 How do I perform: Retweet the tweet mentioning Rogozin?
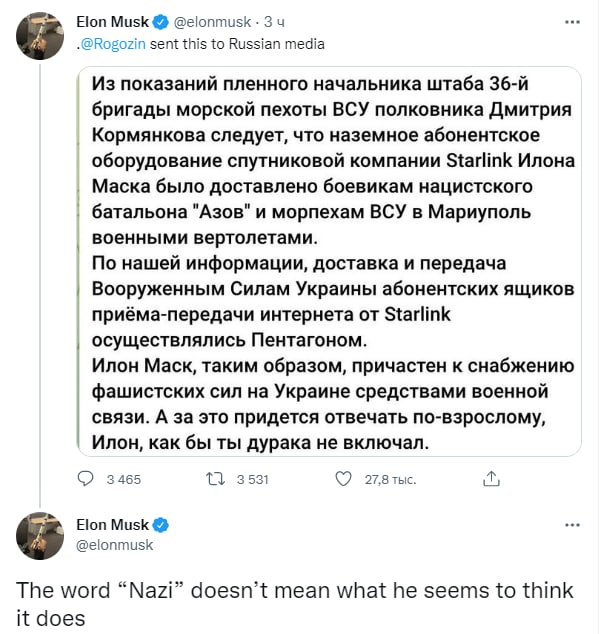click(212, 479)
